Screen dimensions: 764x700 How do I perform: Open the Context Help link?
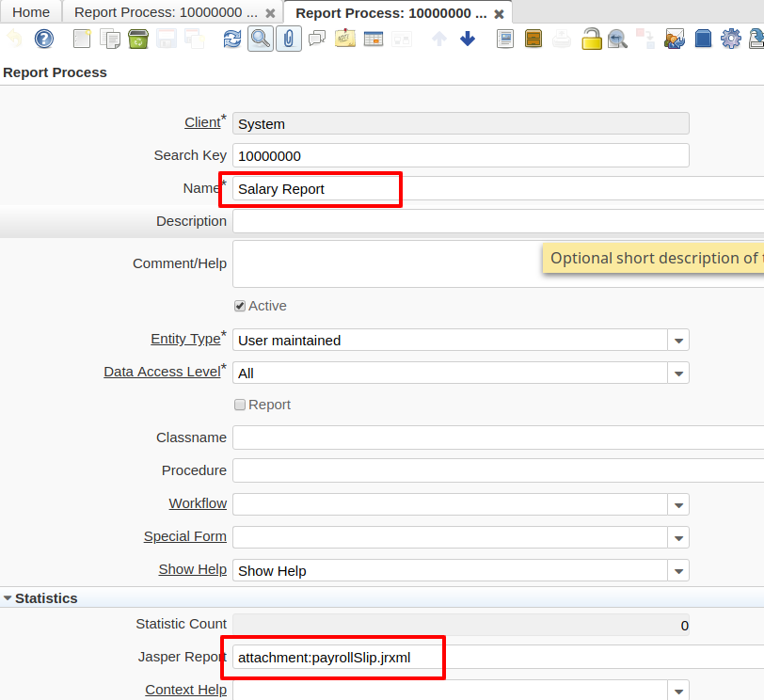point(185,690)
